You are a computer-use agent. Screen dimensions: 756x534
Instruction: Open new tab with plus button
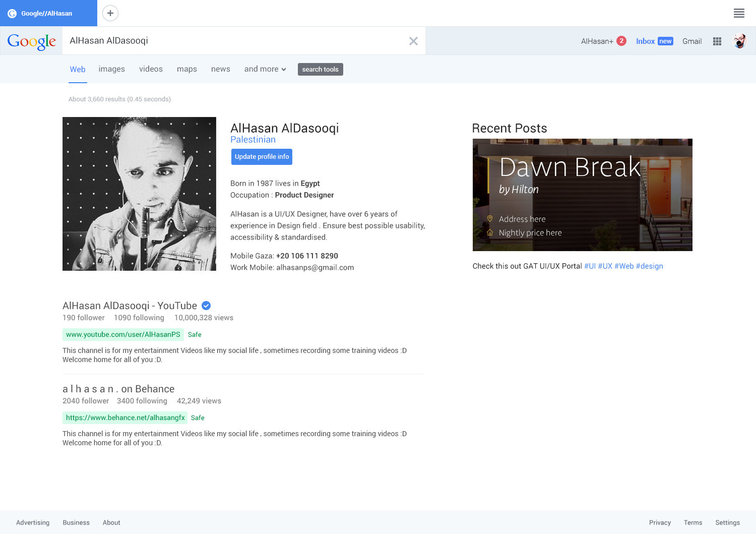110,13
